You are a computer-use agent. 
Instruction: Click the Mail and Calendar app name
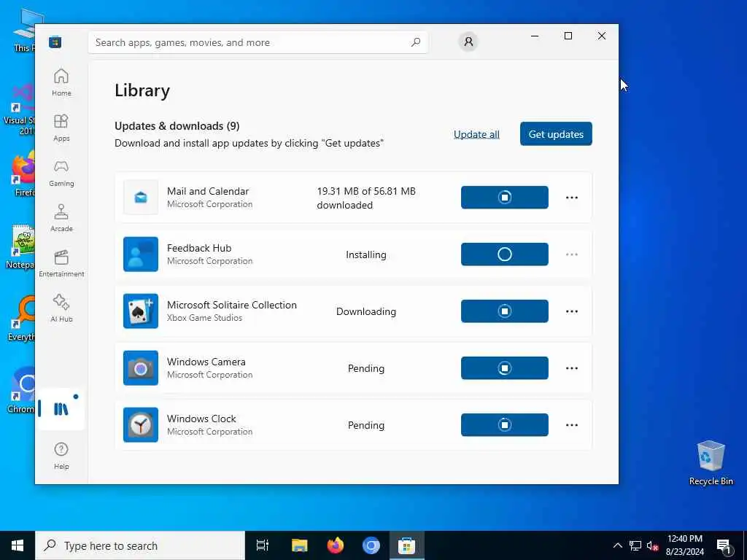(x=208, y=191)
